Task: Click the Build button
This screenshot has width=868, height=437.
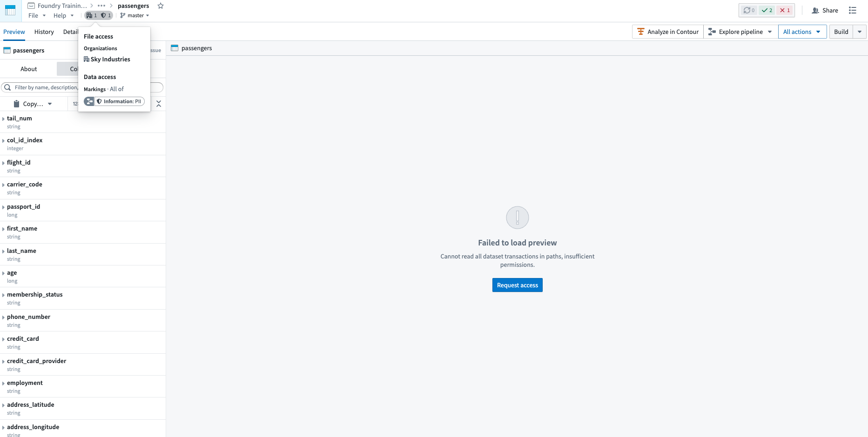Action: coord(841,32)
